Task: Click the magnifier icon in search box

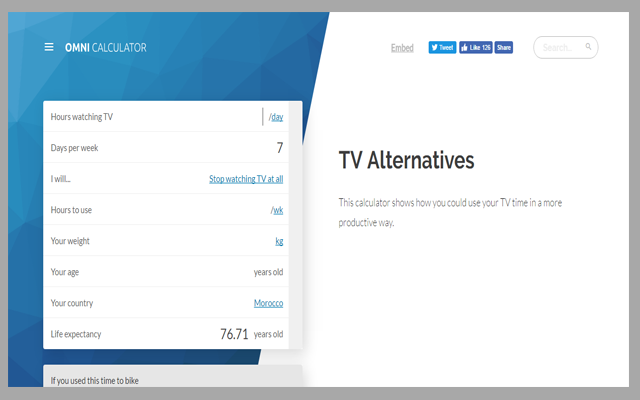Action: (x=589, y=47)
